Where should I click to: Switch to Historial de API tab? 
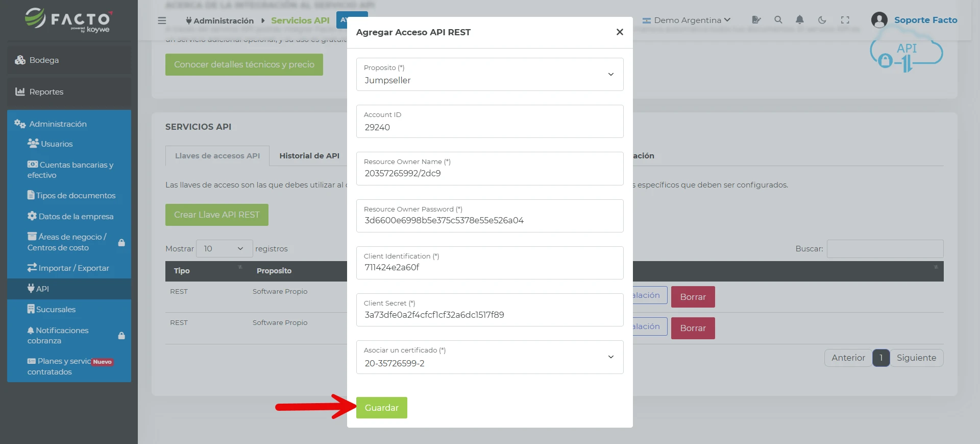pos(309,156)
